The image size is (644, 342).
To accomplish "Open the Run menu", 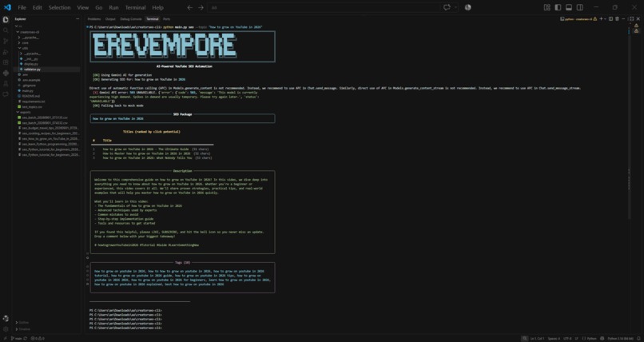I will [x=113, y=7].
